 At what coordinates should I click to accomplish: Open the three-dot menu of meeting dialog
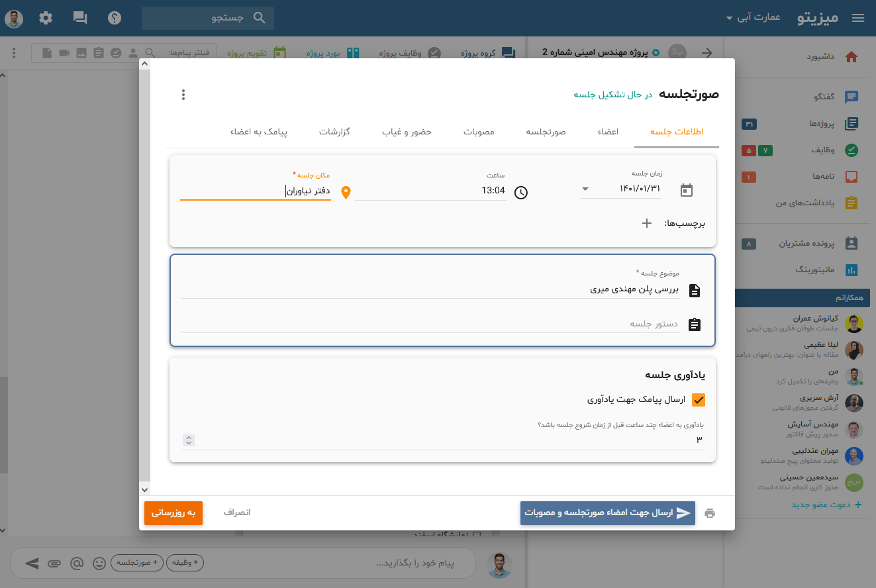[183, 95]
